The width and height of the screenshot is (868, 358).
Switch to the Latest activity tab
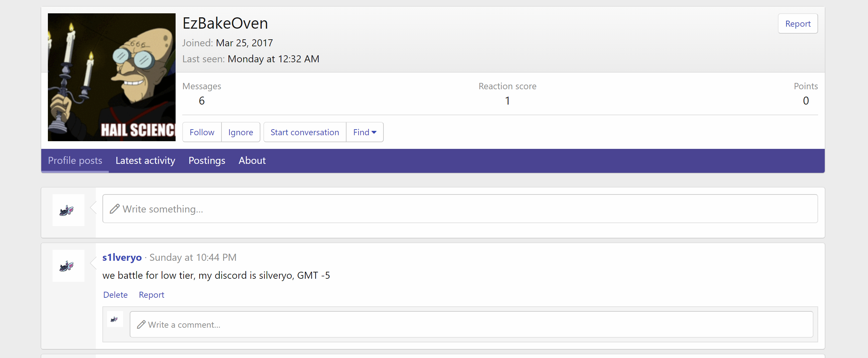pyautogui.click(x=145, y=160)
